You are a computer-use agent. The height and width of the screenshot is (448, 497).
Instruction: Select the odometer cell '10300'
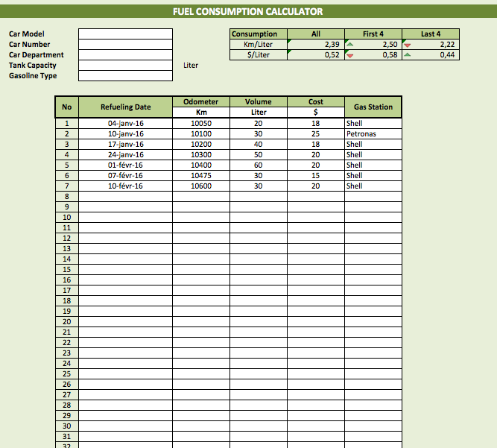tap(201, 155)
